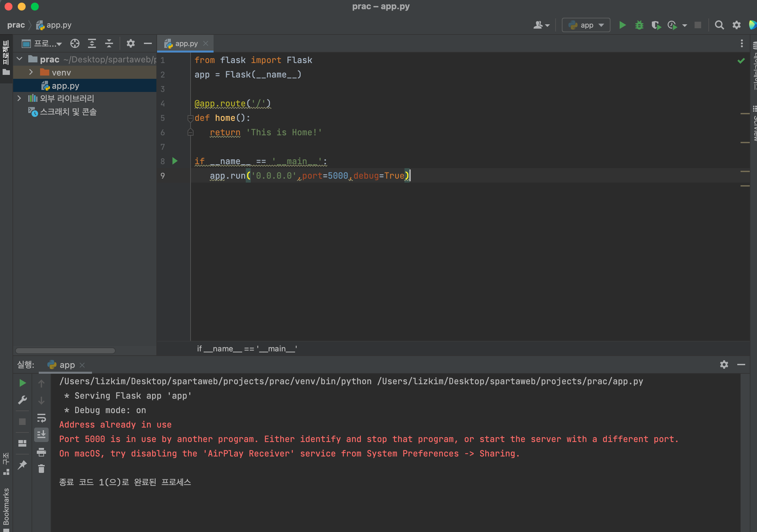Open the SciView right side tab

(x=754, y=123)
